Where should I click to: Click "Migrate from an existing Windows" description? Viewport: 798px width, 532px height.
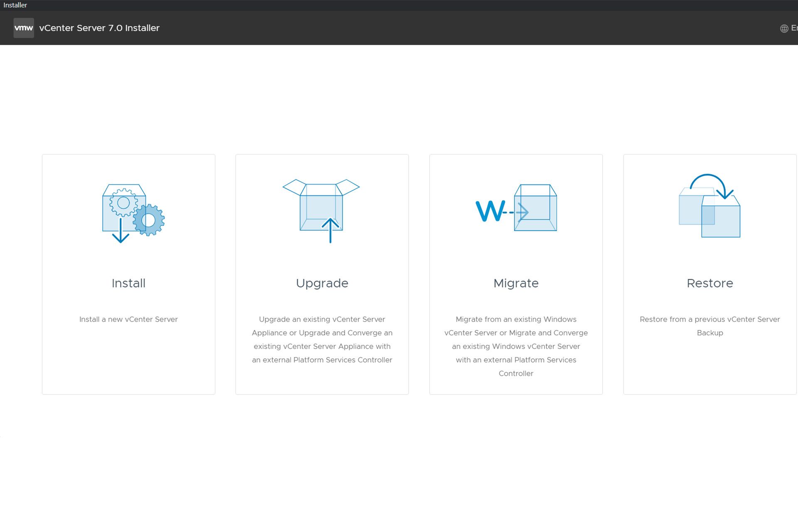tap(516, 346)
